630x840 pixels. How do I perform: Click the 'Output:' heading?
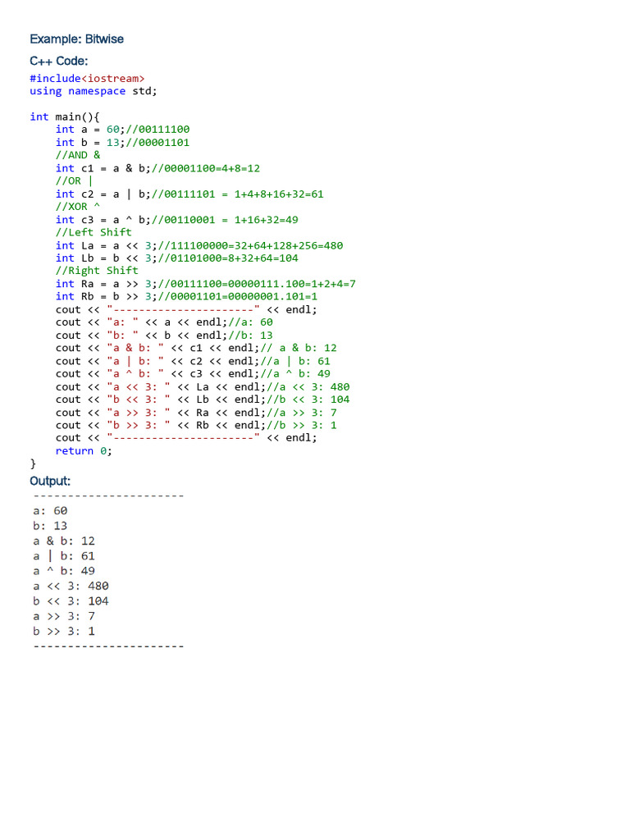(x=50, y=481)
